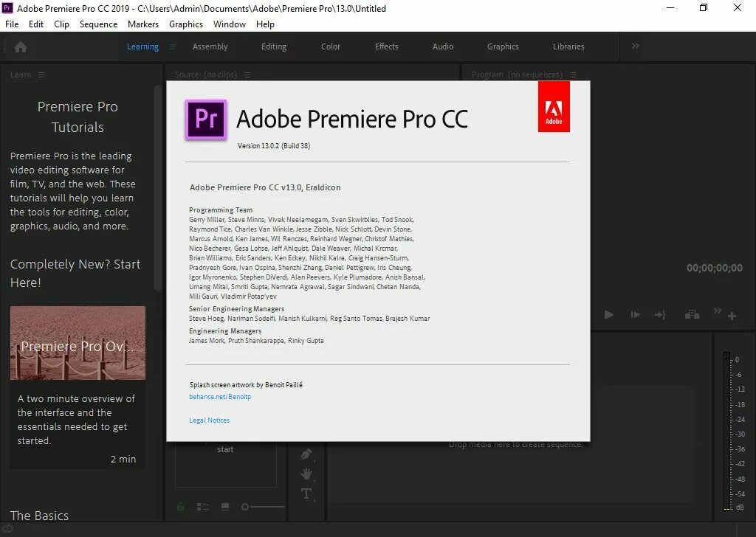
Task: Select the Hand tool
Action: pos(306,474)
